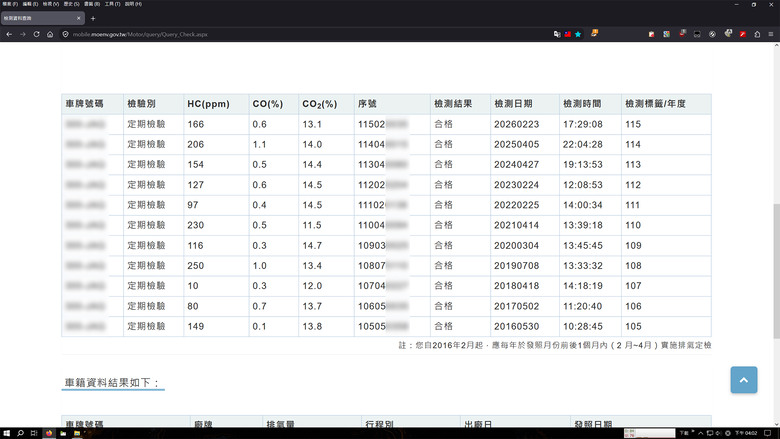Click the page vertical scrollbar thumb
This screenshot has width=780, height=439.
pos(777,271)
